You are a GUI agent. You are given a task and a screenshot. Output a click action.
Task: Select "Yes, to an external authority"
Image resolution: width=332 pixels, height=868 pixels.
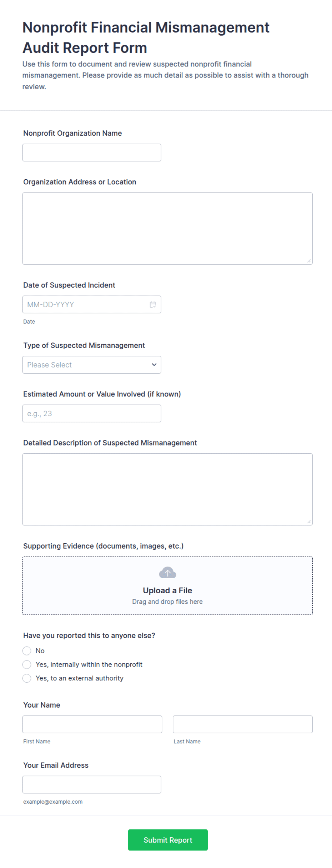click(27, 678)
